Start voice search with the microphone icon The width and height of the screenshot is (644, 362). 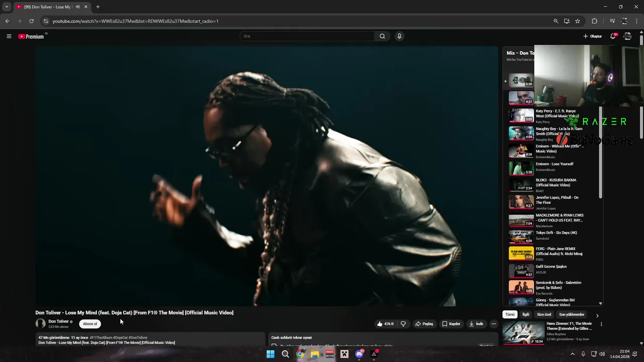(x=399, y=36)
